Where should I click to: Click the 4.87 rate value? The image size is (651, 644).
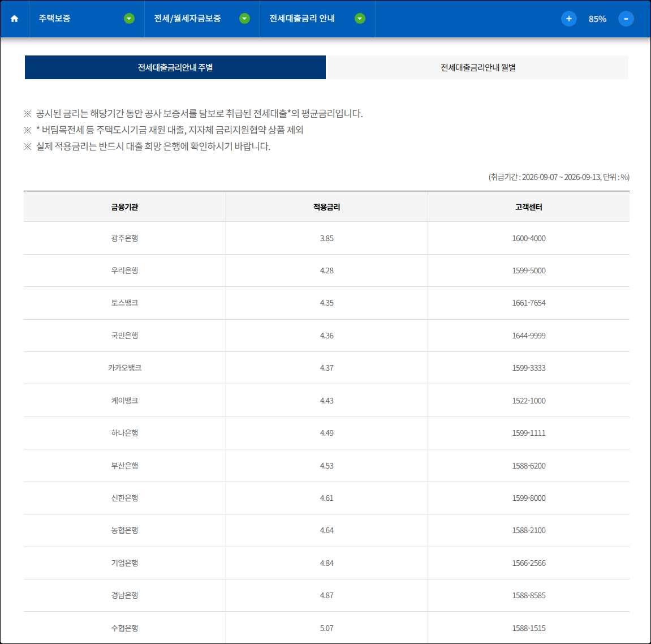coord(327,595)
